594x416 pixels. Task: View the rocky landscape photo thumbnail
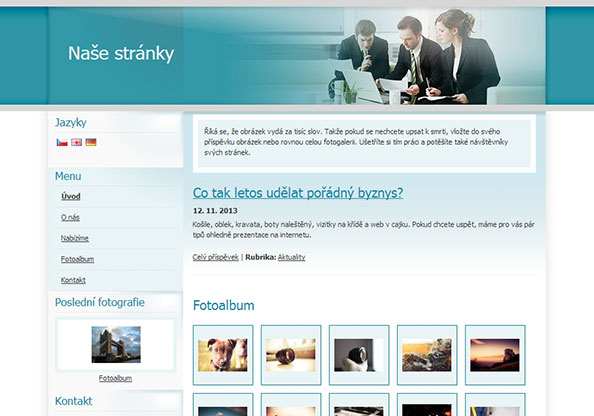[x=427, y=355]
